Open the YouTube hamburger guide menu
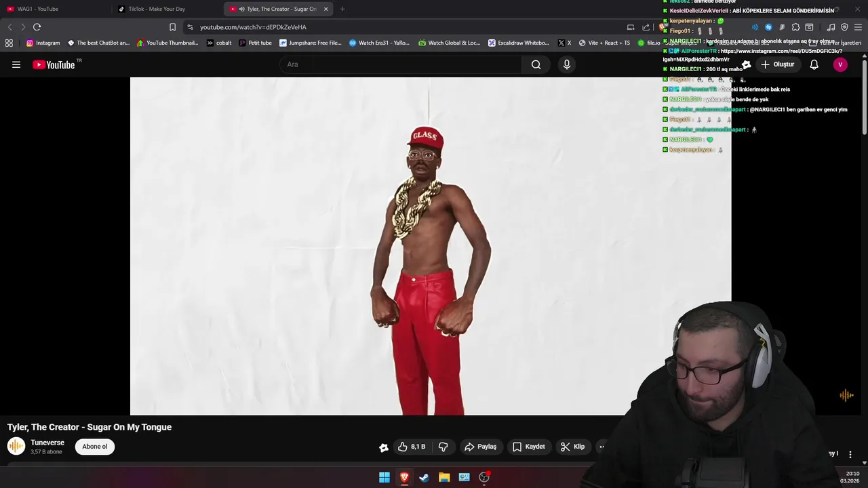868x488 pixels. coord(16,64)
